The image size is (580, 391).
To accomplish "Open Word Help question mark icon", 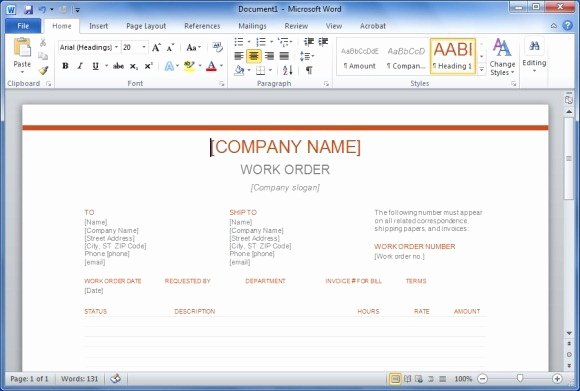I will point(567,26).
